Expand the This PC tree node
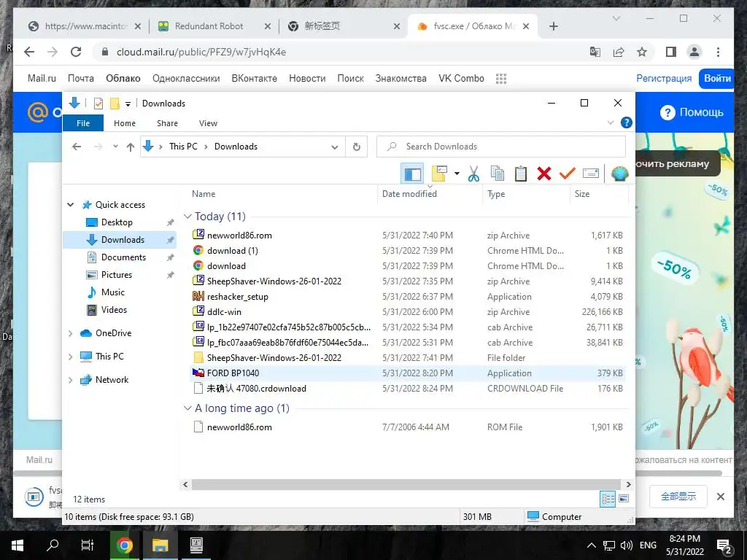 click(71, 357)
